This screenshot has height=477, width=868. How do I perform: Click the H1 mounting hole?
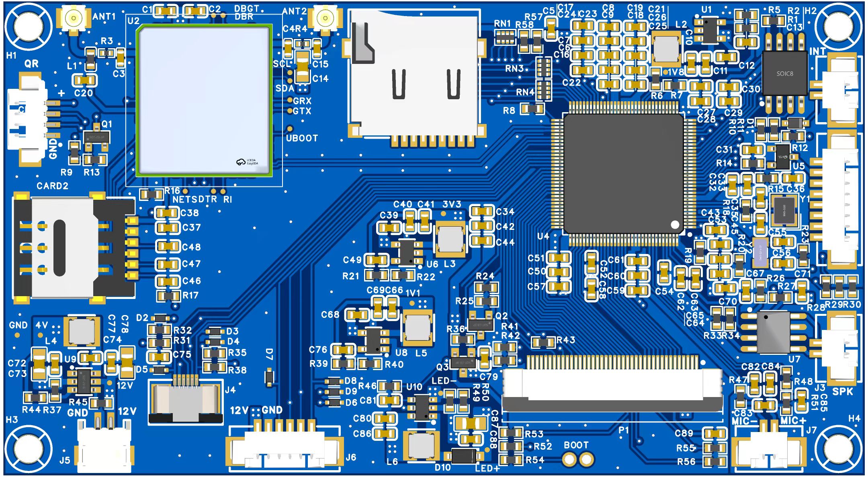(x=28, y=27)
